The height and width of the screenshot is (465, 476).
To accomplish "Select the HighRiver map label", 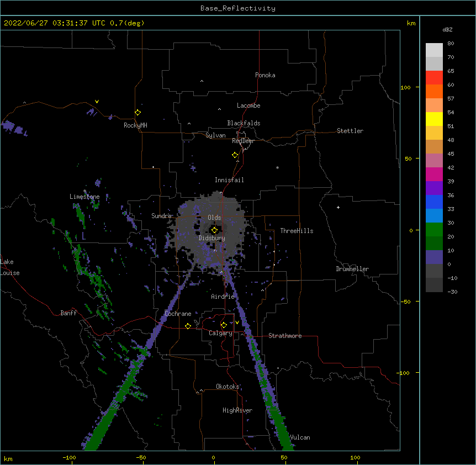I will point(237,410).
